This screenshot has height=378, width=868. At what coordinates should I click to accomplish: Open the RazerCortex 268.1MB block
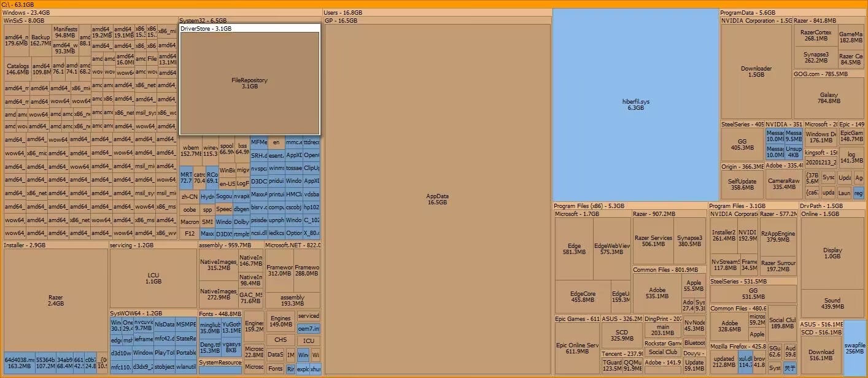[x=816, y=35]
